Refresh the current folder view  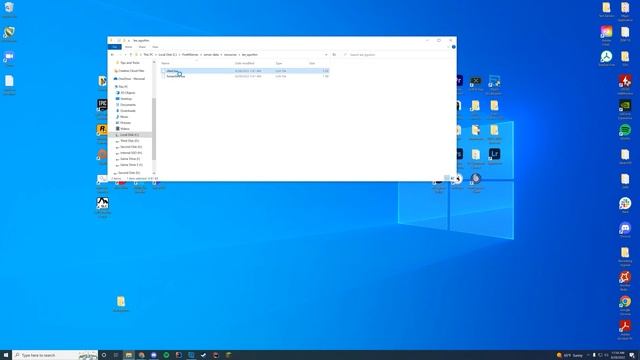[x=334, y=55]
